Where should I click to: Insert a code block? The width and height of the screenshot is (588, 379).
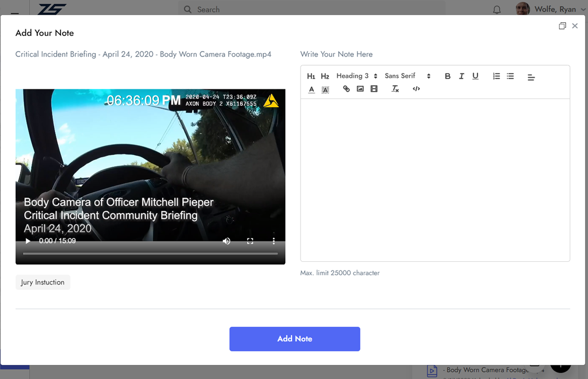(416, 89)
